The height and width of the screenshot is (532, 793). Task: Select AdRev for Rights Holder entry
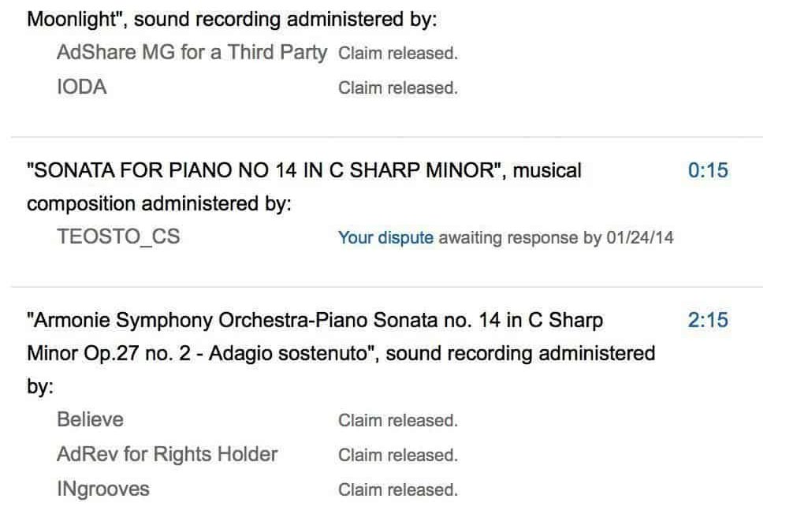point(167,455)
